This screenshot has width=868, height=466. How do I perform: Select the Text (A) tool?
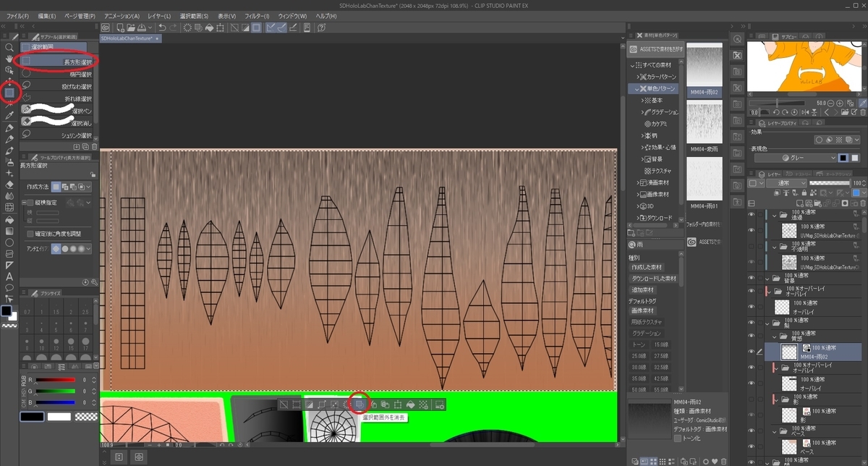(9, 276)
